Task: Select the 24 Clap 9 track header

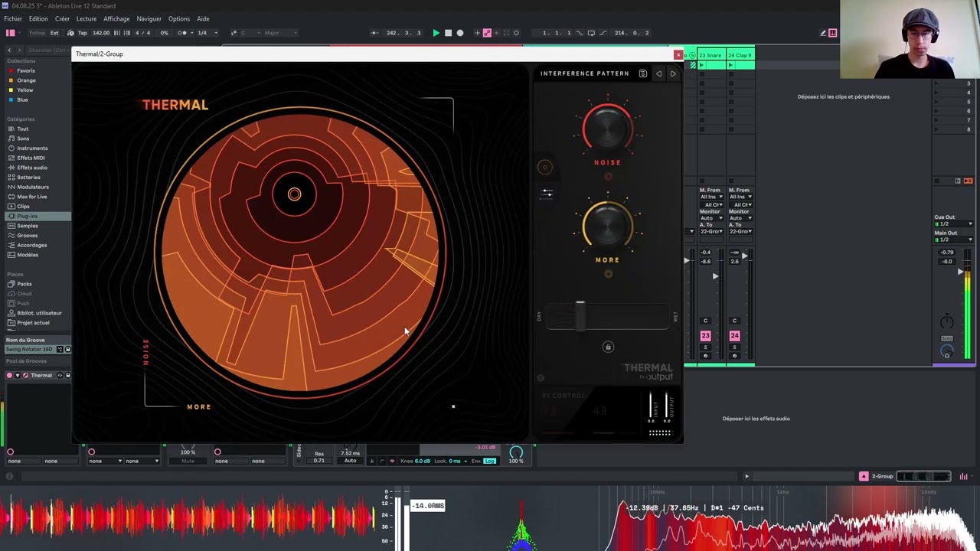Action: (740, 55)
